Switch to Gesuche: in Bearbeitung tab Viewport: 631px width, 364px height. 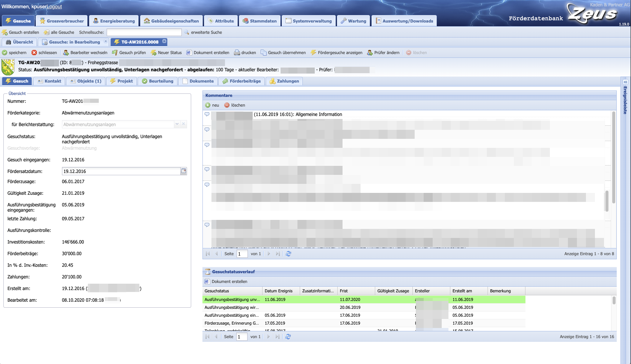[x=74, y=42]
